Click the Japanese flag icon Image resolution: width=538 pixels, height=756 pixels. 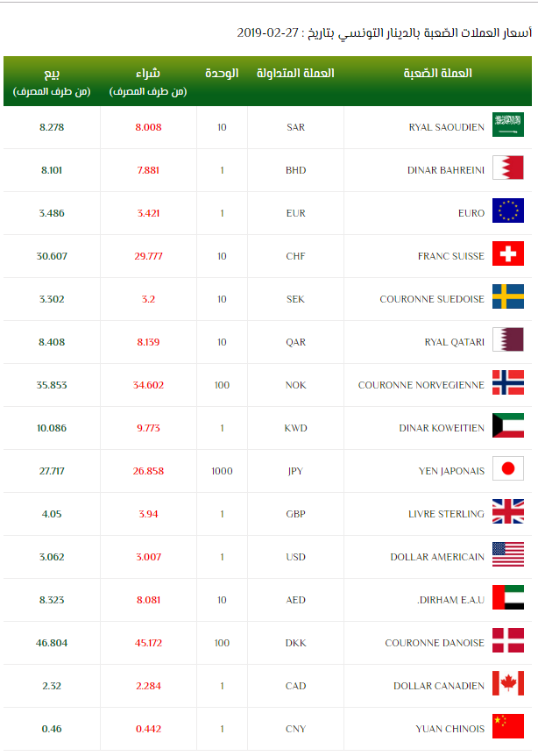(507, 470)
